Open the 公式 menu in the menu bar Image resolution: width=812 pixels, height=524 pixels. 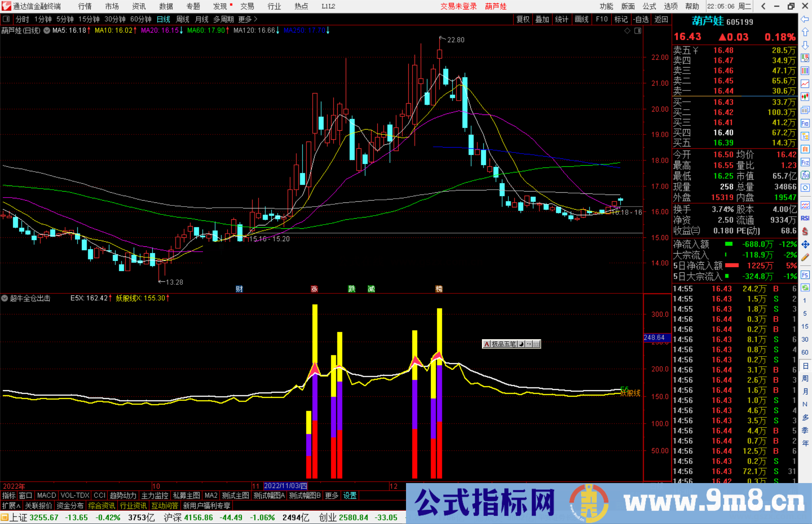coord(649,6)
